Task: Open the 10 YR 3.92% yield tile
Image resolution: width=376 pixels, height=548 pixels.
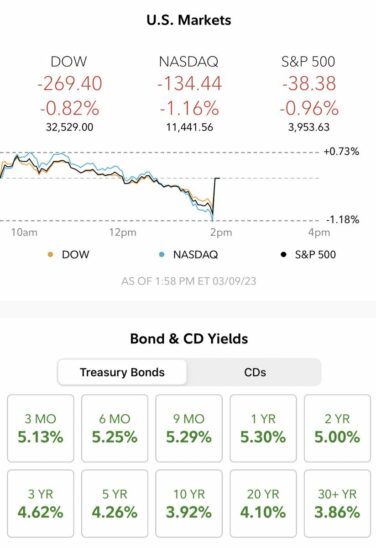Action: coord(189,504)
